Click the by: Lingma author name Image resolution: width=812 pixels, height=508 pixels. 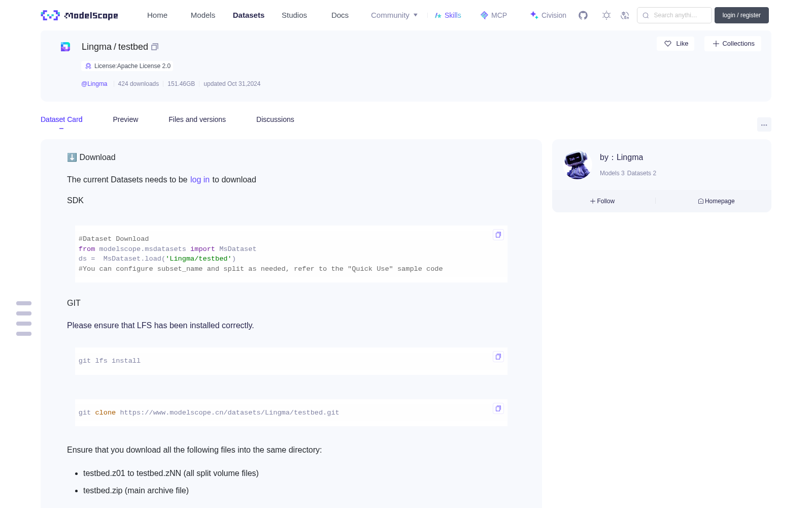621,157
